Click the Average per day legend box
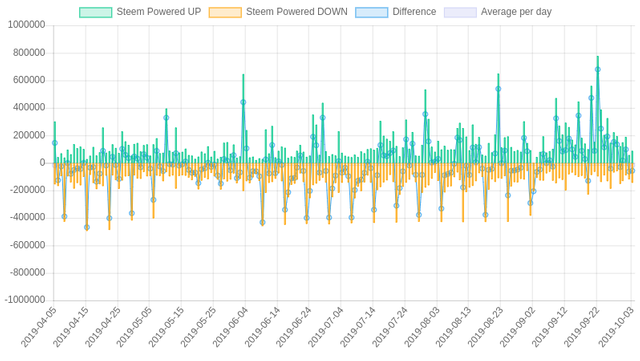This screenshot has width=640, height=361. (460, 12)
